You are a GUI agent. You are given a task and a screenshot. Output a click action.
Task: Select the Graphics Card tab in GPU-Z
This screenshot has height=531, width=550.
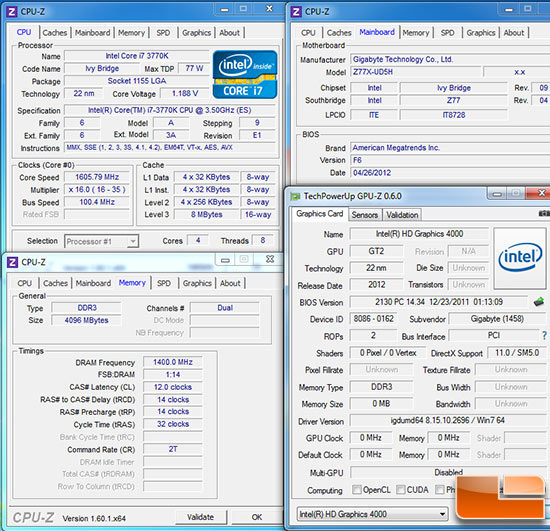(x=320, y=214)
